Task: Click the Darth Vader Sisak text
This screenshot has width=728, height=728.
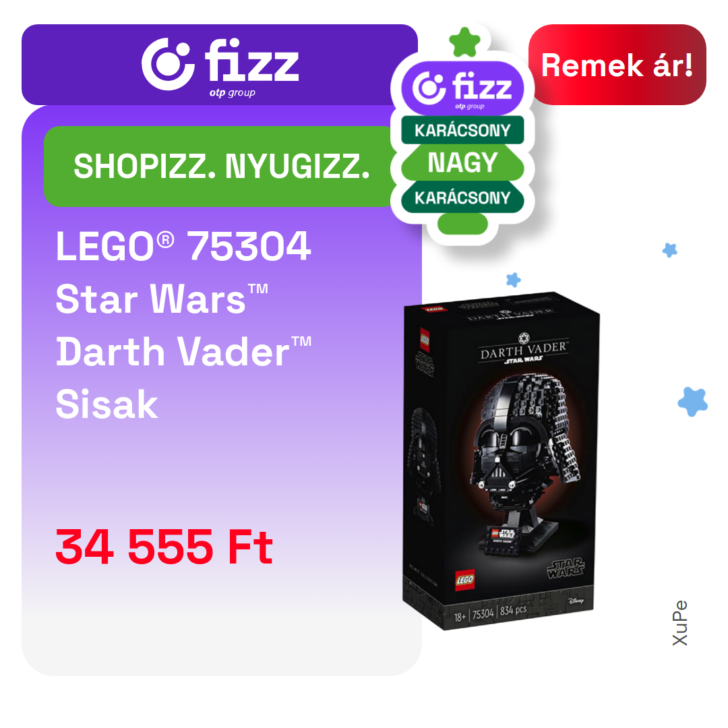Action: click(x=183, y=377)
